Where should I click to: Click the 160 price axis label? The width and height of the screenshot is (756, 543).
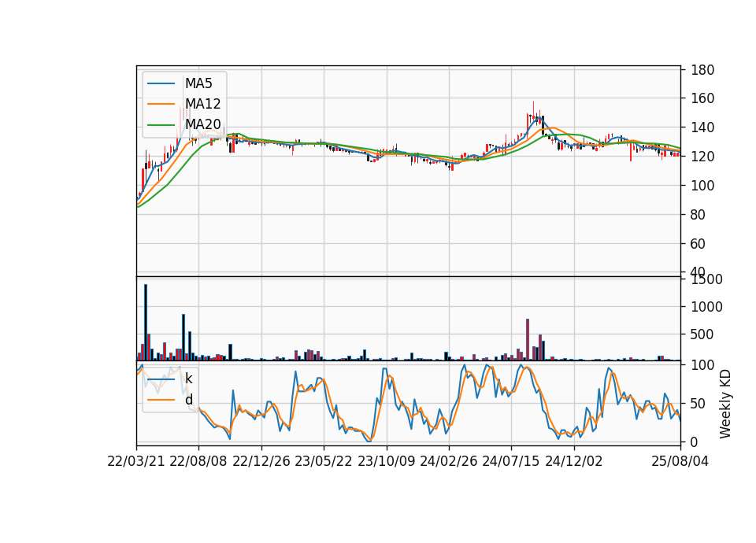(x=702, y=98)
